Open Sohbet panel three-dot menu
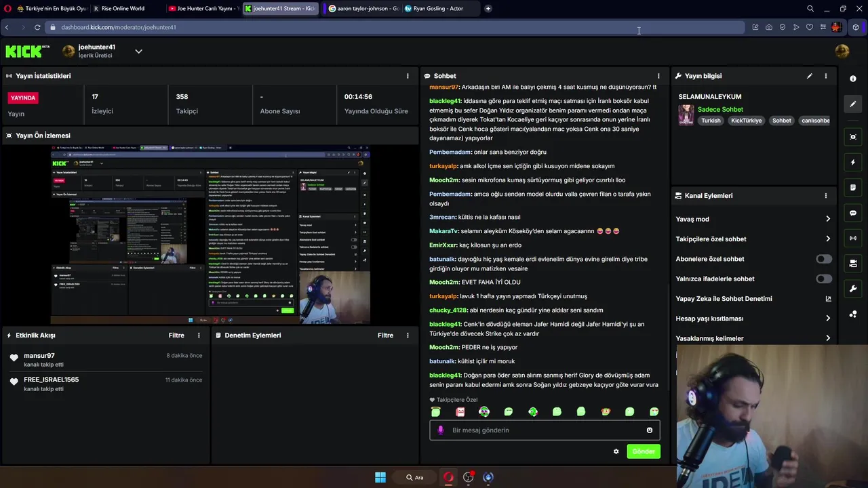Screen dimensions: 868x488 click(658, 76)
